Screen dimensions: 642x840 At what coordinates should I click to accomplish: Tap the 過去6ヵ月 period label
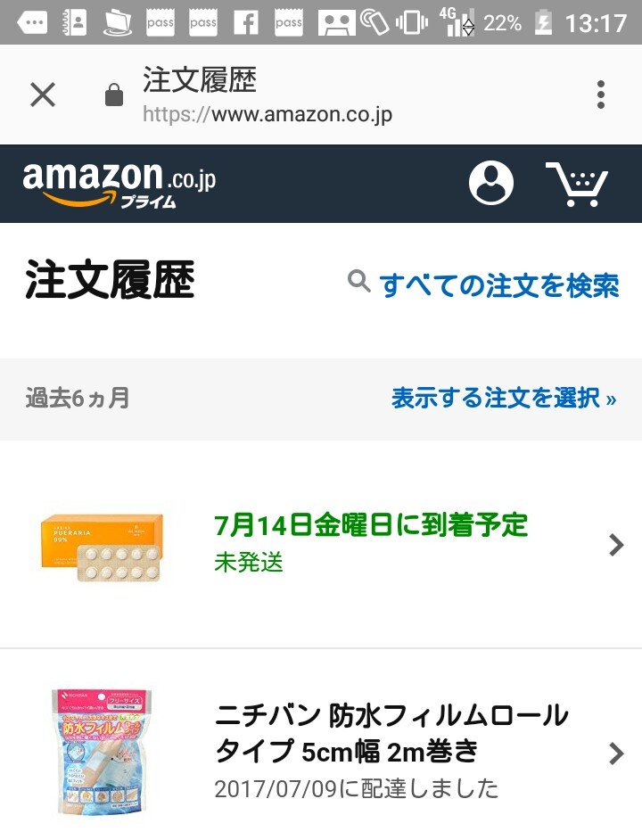pyautogui.click(x=78, y=398)
